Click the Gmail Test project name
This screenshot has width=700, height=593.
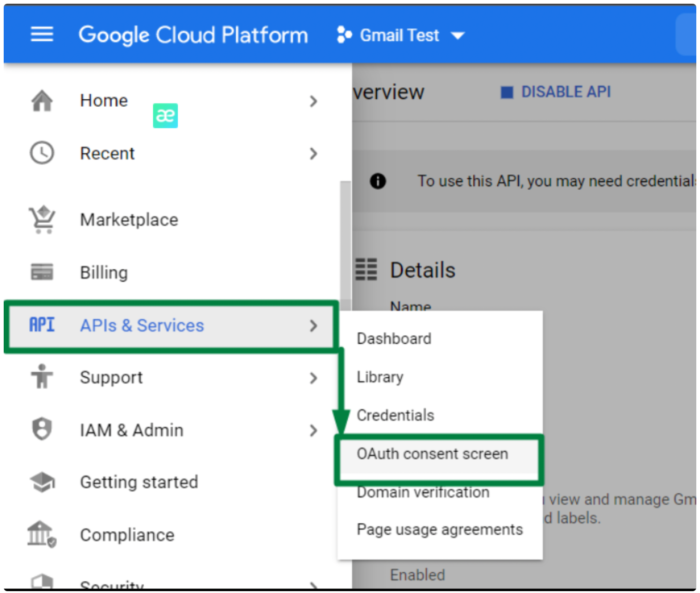coord(399,36)
